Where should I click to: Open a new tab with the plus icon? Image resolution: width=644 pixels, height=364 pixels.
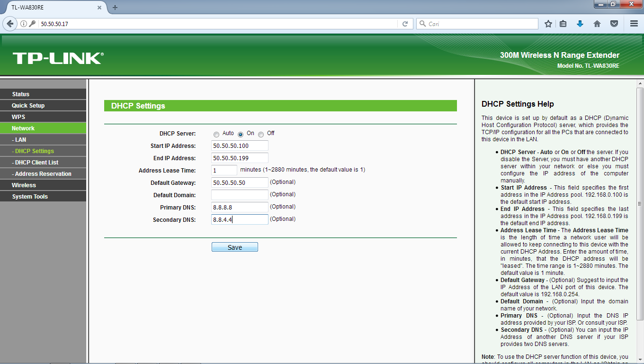[x=115, y=8]
